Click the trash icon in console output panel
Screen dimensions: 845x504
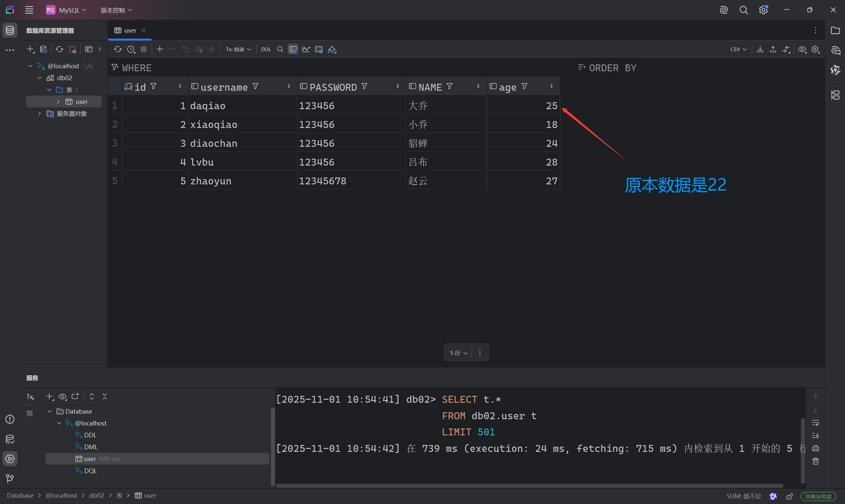[x=815, y=461]
